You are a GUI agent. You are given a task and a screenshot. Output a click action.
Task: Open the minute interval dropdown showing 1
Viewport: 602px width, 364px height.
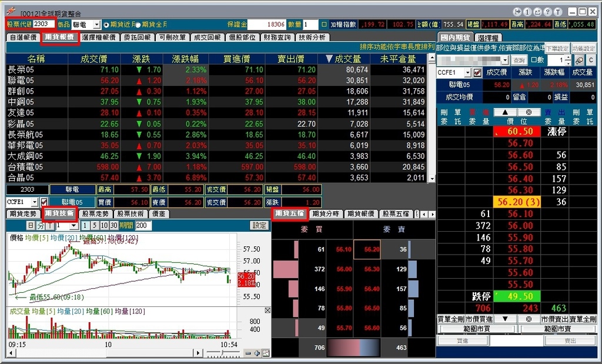(73, 225)
